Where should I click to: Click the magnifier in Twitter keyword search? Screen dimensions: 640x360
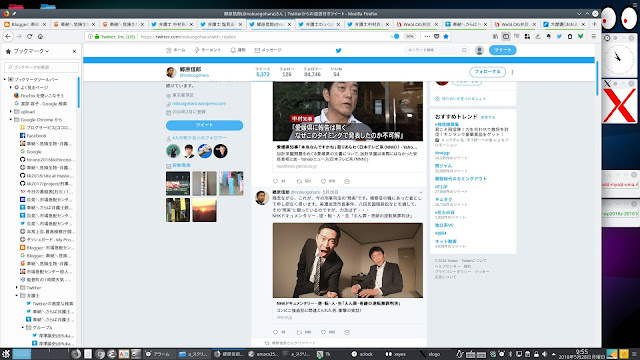pyautogui.click(x=464, y=50)
